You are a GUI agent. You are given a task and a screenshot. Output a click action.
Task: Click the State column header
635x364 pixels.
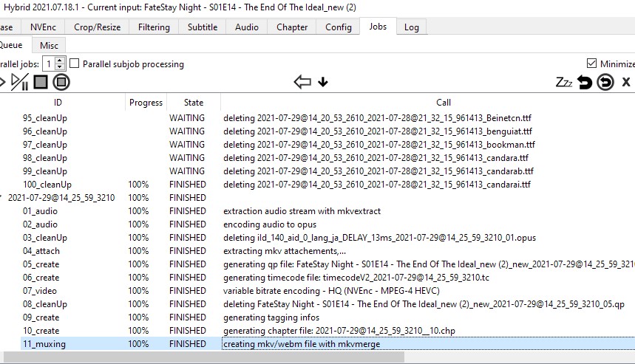coord(194,103)
